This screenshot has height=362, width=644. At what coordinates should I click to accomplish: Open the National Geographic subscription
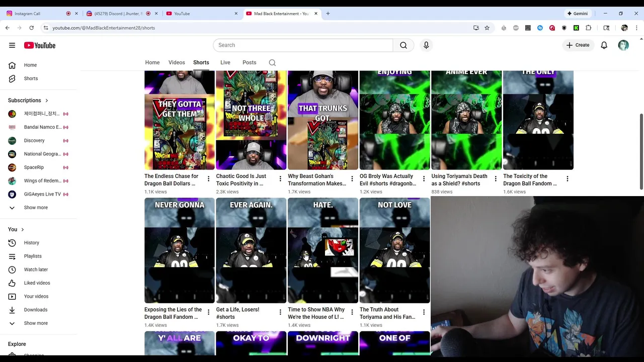(42, 154)
